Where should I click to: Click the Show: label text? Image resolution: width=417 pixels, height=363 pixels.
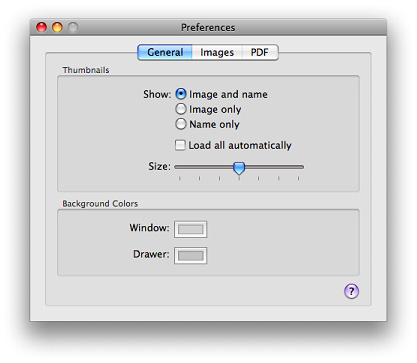click(x=157, y=94)
